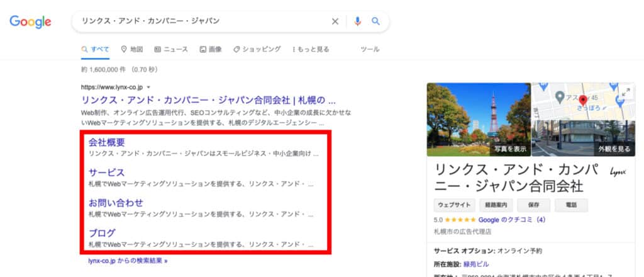Open the ブログ sitelink

coord(103,233)
